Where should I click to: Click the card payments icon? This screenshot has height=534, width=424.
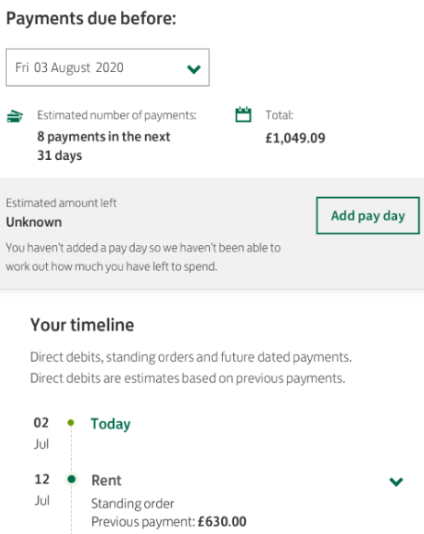(15, 116)
